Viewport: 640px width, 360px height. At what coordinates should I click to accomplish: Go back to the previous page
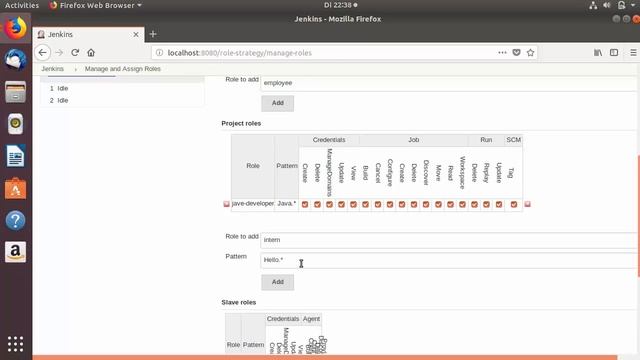point(42,53)
